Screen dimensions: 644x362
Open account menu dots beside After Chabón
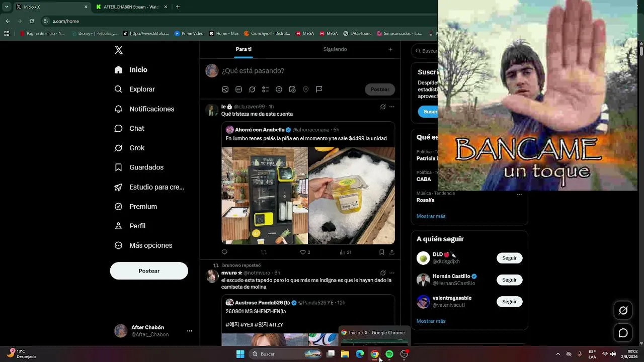pos(190,331)
